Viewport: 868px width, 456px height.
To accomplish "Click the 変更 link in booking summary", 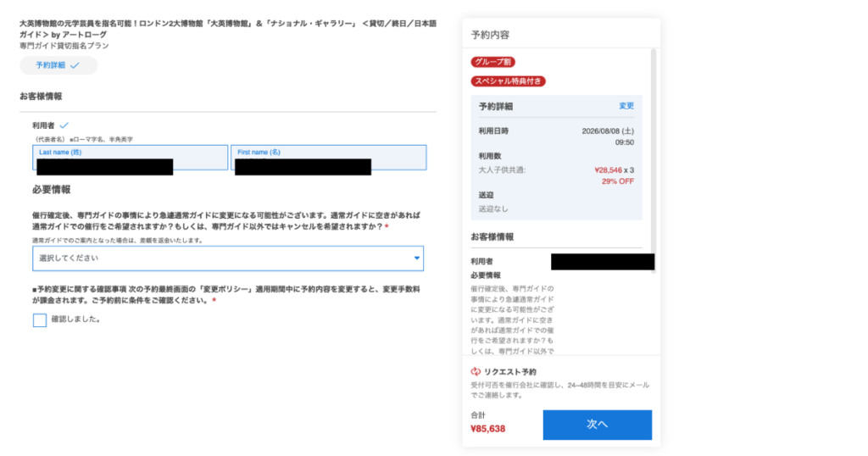I will click(626, 106).
